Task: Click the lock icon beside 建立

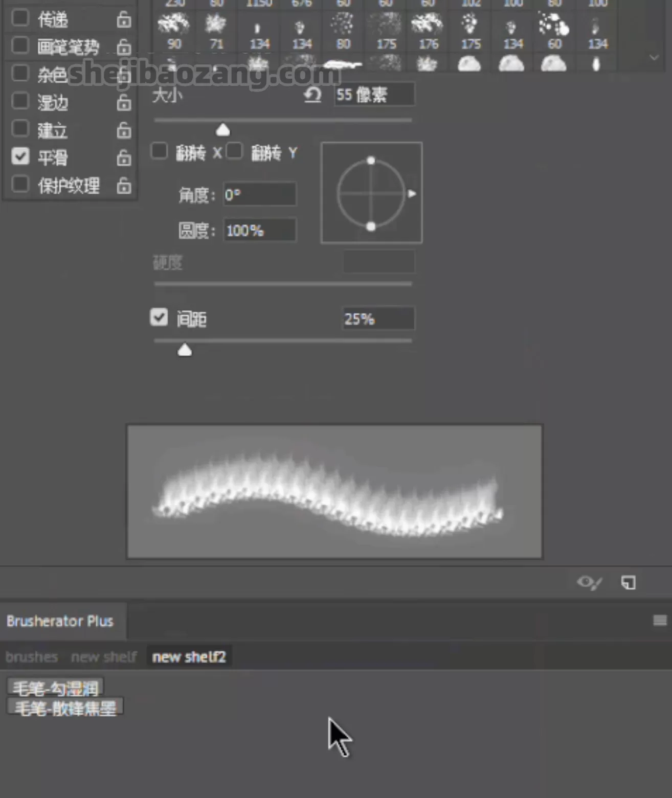Action: (124, 131)
